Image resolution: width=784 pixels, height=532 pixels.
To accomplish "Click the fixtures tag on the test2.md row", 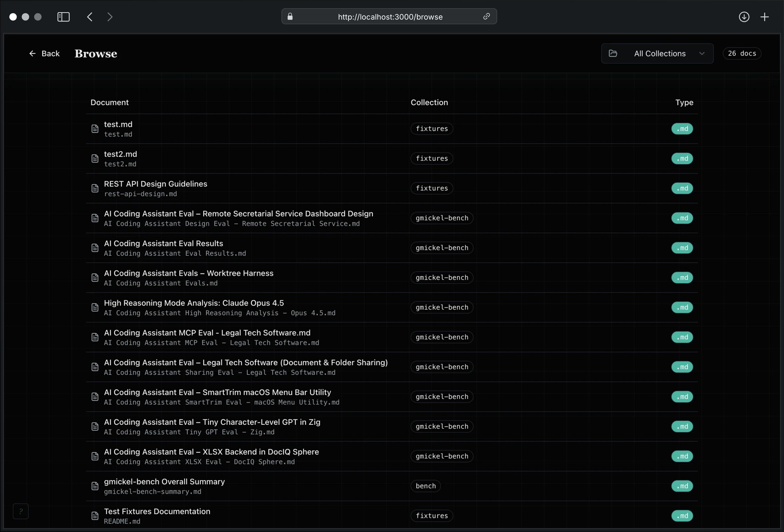I will tap(431, 159).
